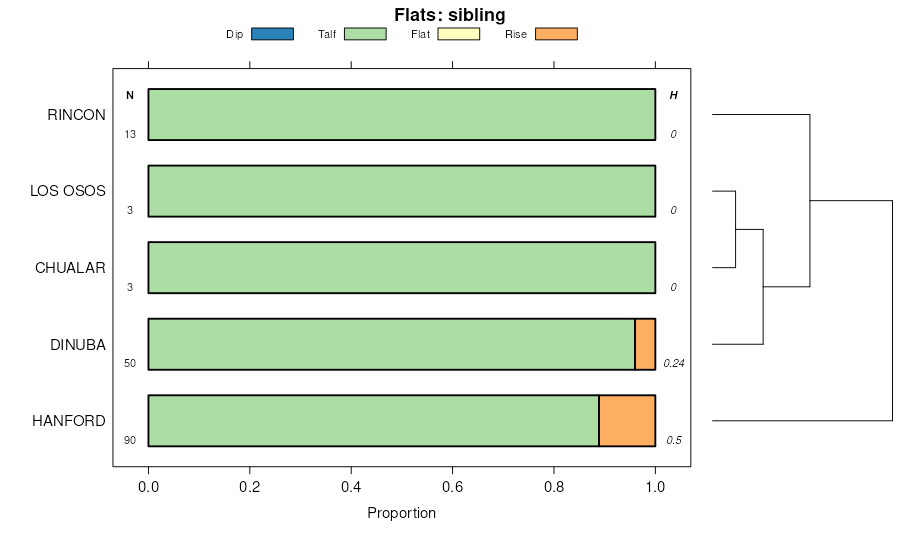The height and width of the screenshot is (540, 900).
Task: Click the DINUBA row label
Action: tap(78, 345)
